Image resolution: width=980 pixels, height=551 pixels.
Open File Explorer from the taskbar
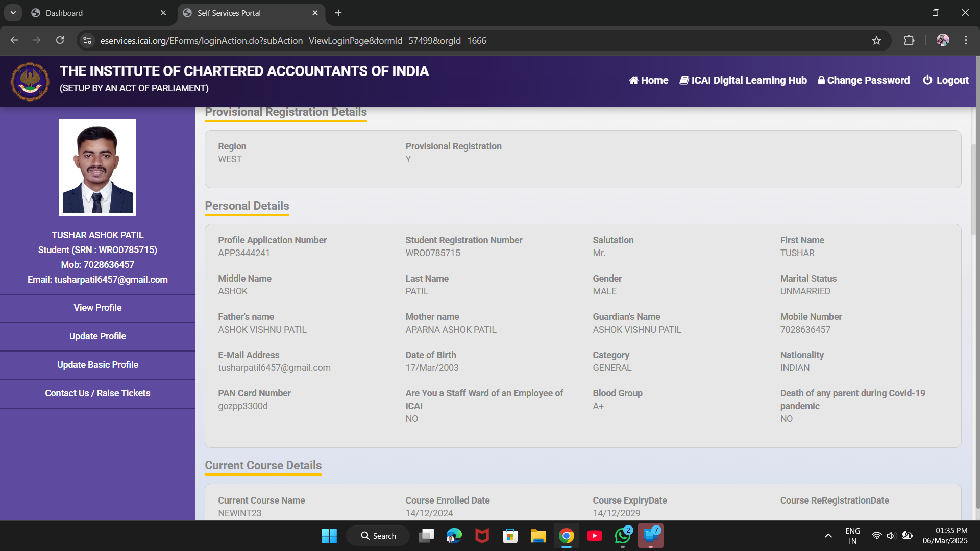[538, 536]
